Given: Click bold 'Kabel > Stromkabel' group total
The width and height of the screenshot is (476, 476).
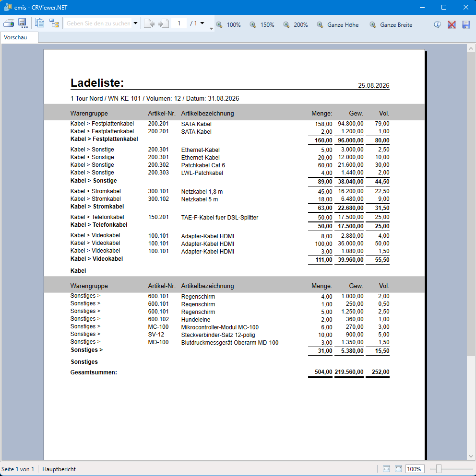Looking at the screenshot, I should pyautogui.click(x=97, y=207).
